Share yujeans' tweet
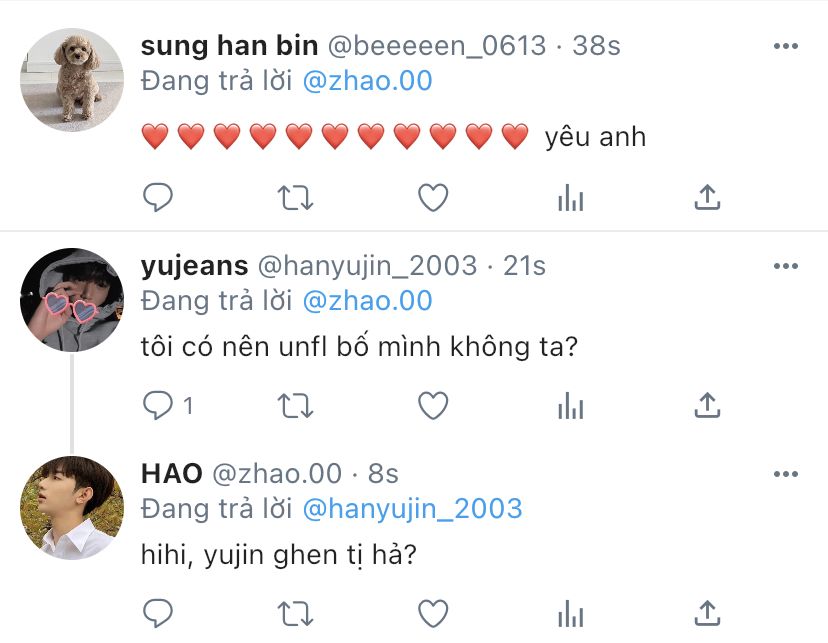The height and width of the screenshot is (643, 828). click(x=707, y=405)
